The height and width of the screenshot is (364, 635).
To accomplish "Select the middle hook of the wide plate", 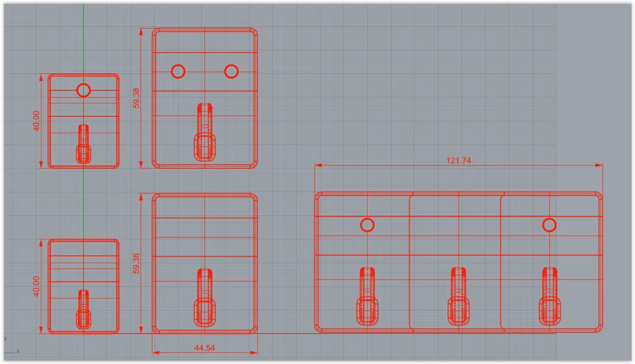I will [x=458, y=296].
